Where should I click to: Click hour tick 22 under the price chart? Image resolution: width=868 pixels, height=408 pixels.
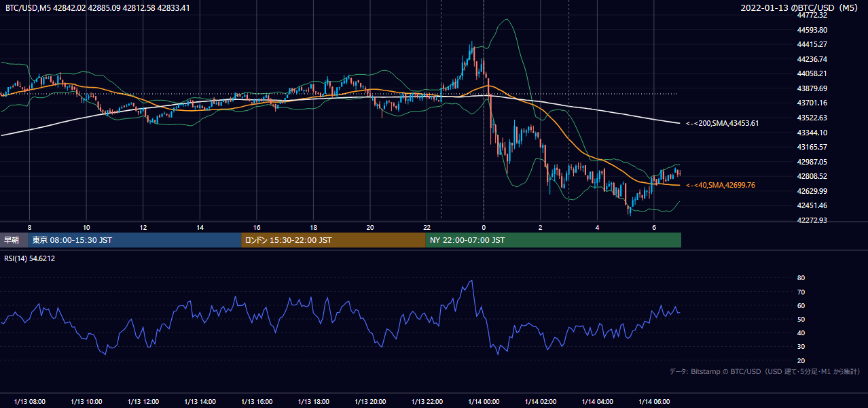427,227
